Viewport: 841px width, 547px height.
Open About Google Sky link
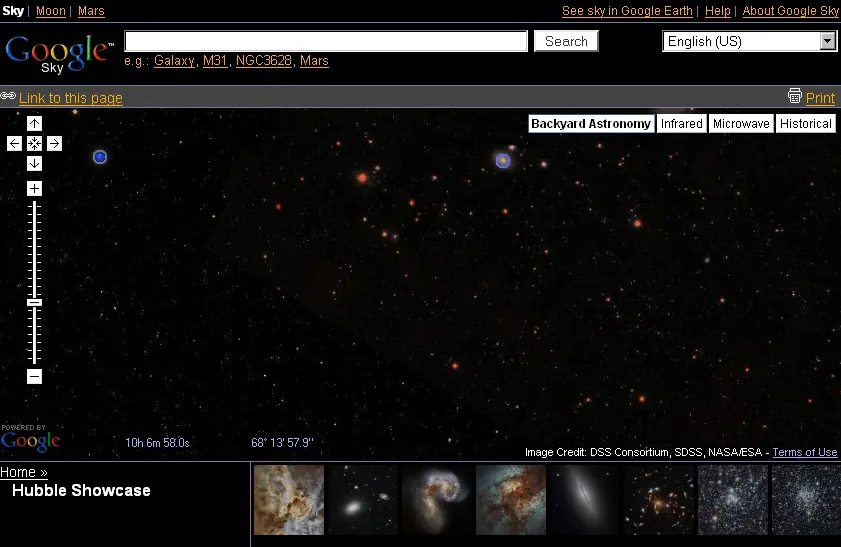pyautogui.click(x=790, y=11)
